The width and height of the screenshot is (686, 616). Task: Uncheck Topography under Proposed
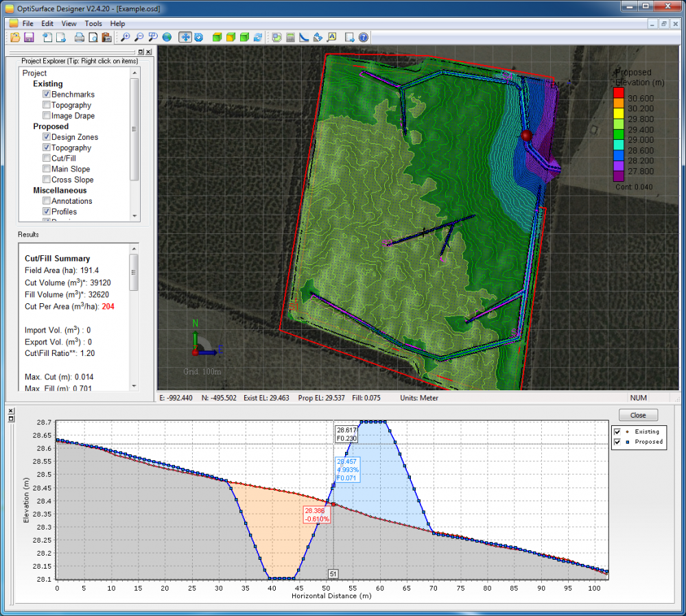47,147
